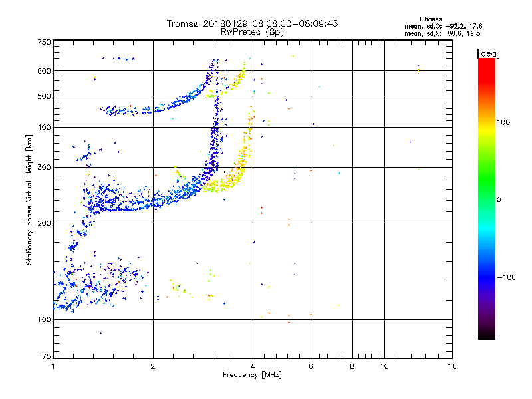Viewport: 532px width, 399px height.
Task: Click the y-axis tick label '100'
Action: click(44, 320)
